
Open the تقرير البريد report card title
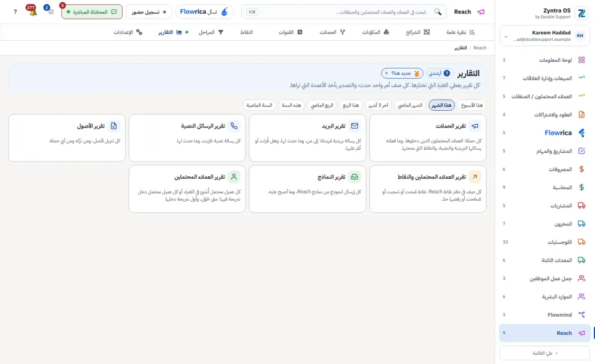pyautogui.click(x=333, y=126)
